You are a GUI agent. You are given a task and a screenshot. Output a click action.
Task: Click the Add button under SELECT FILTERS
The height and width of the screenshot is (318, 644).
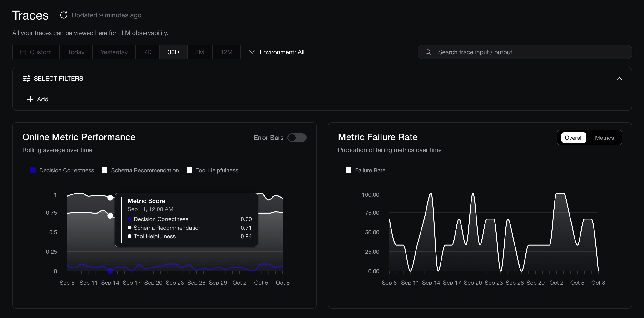[38, 99]
